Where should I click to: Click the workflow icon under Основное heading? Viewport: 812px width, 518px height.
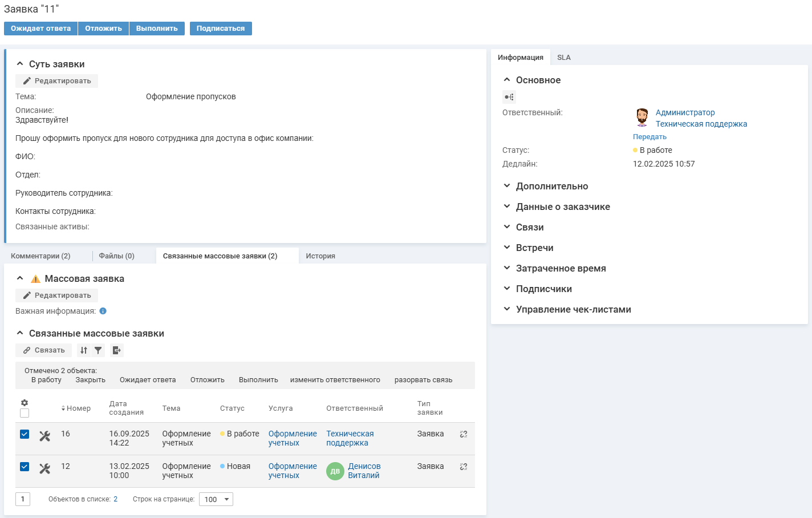pyautogui.click(x=509, y=97)
